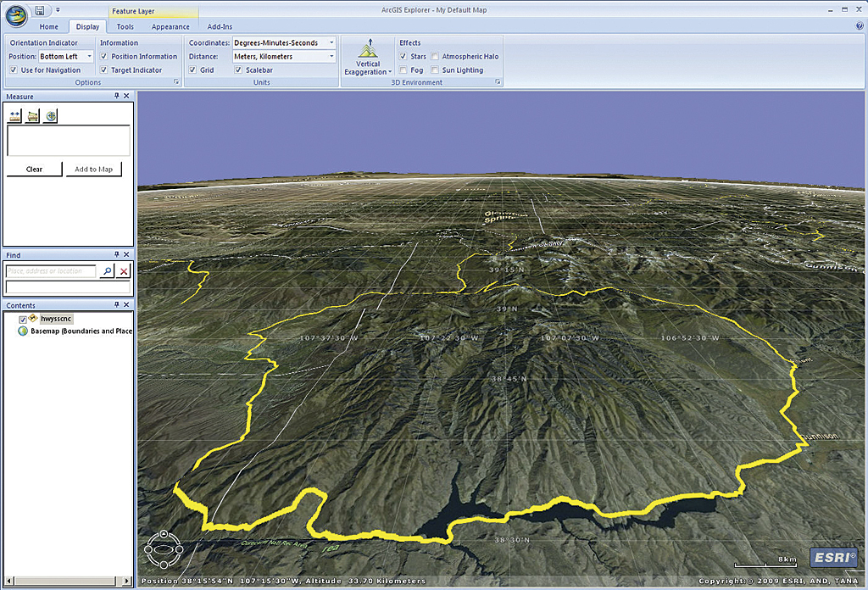Viewport: 868px width, 590px height.
Task: Click the Measure results text box
Action: pos(68,140)
